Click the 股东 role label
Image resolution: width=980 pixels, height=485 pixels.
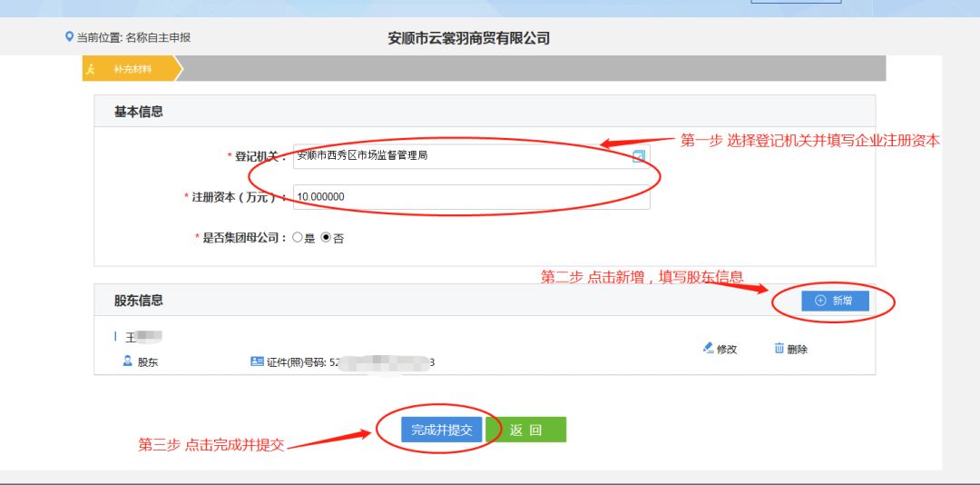point(148,361)
